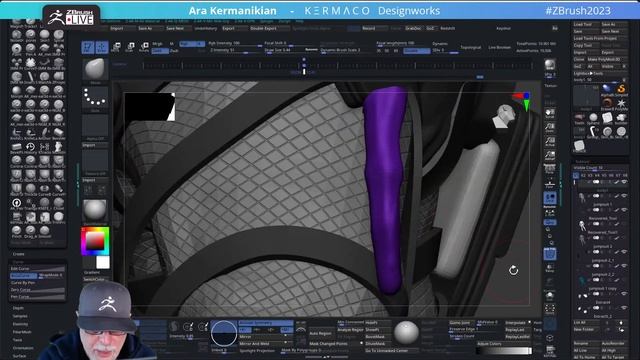Screen dimensions: 640x360
Task: Open the current brush thumbnail picker
Action: pos(95,69)
